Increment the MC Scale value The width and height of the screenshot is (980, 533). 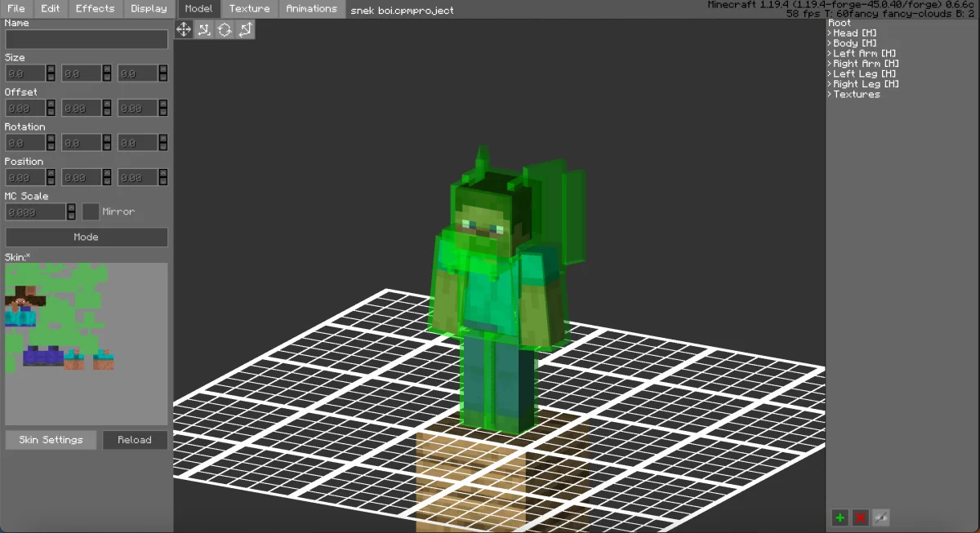point(71,207)
